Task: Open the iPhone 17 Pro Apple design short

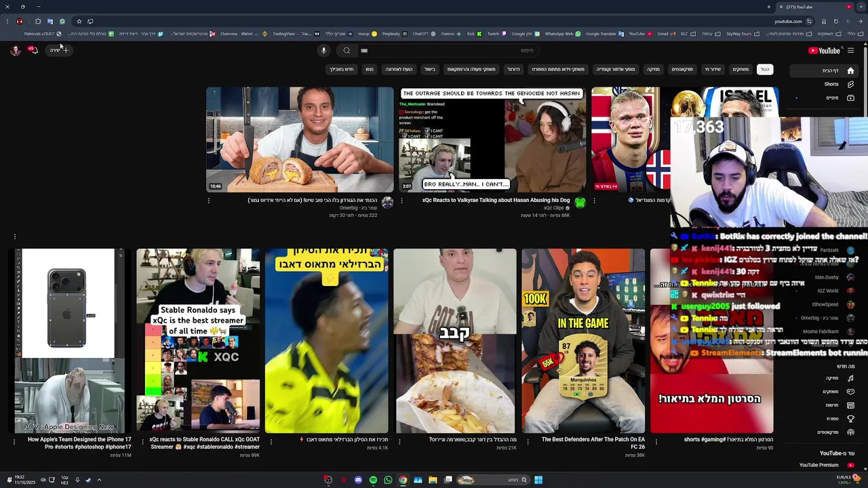Action: 69,341
